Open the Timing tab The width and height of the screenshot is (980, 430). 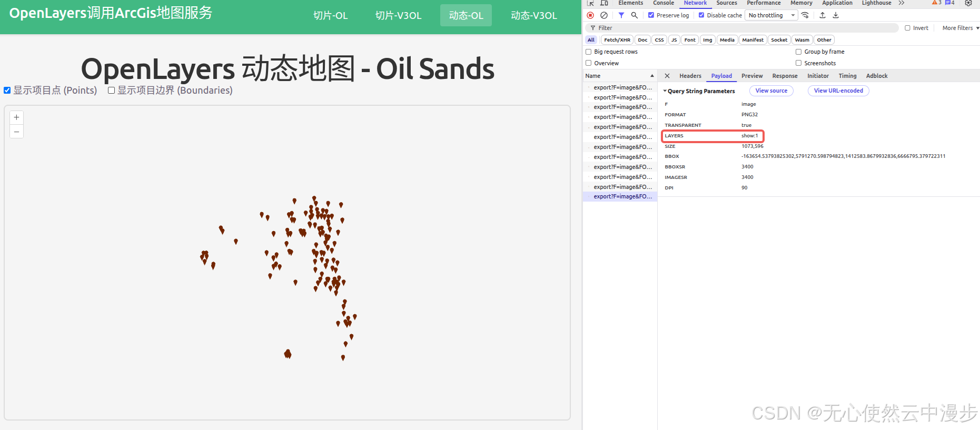[x=847, y=76]
